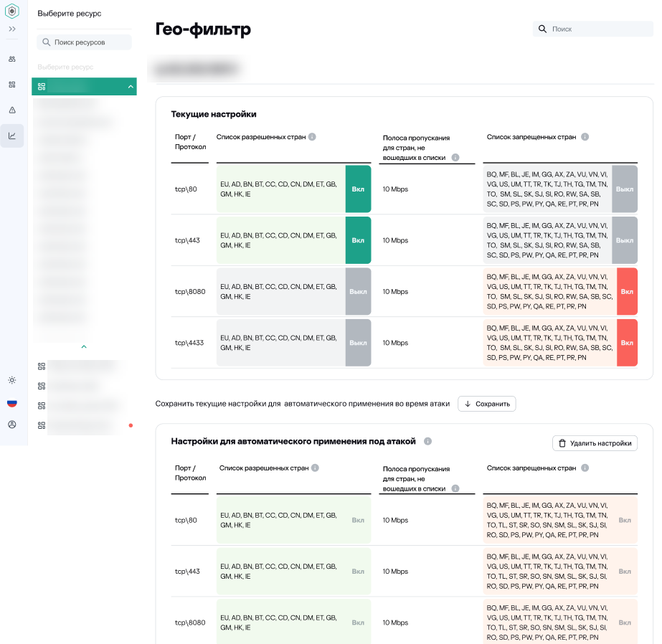The image size is (662, 644).
Task: Open the users section icon in sidebar
Action: click(12, 59)
